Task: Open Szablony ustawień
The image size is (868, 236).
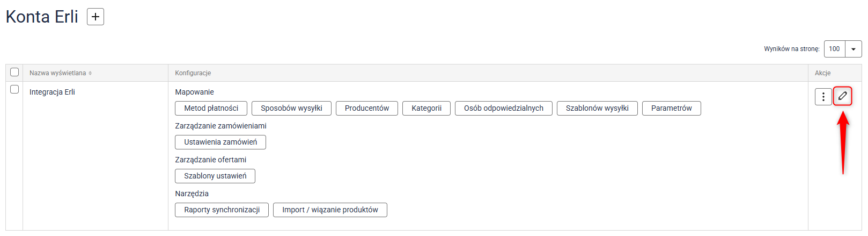Action: 215,176
